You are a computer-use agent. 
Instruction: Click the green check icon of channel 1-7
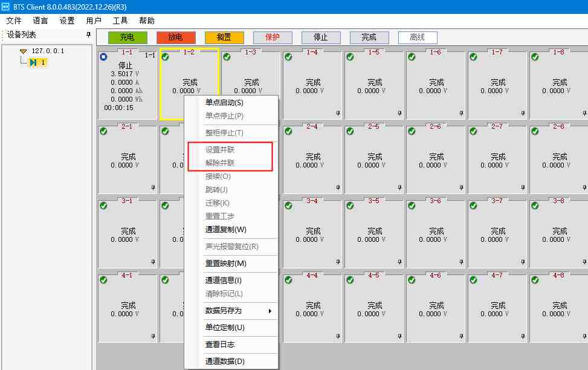click(x=474, y=57)
